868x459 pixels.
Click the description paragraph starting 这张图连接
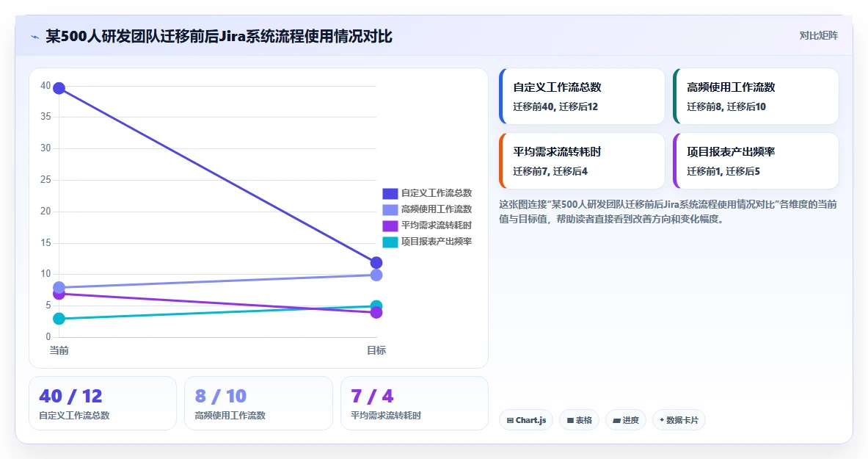coord(668,212)
